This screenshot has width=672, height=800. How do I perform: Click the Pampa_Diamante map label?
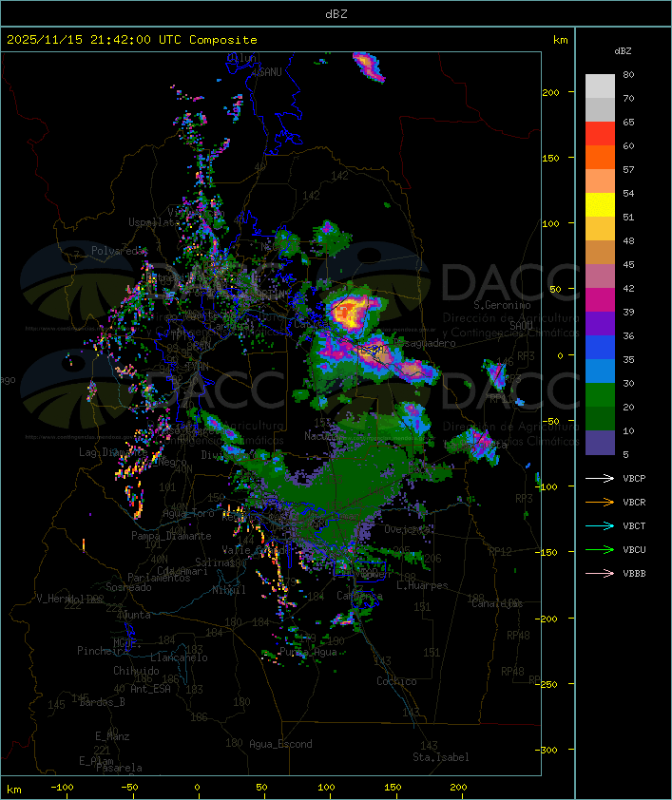(x=171, y=536)
